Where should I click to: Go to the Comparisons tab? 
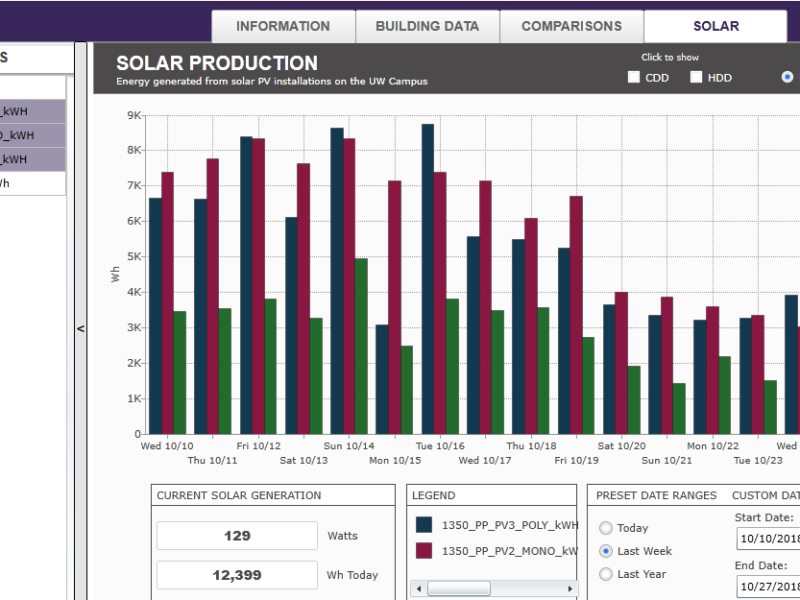point(571,27)
